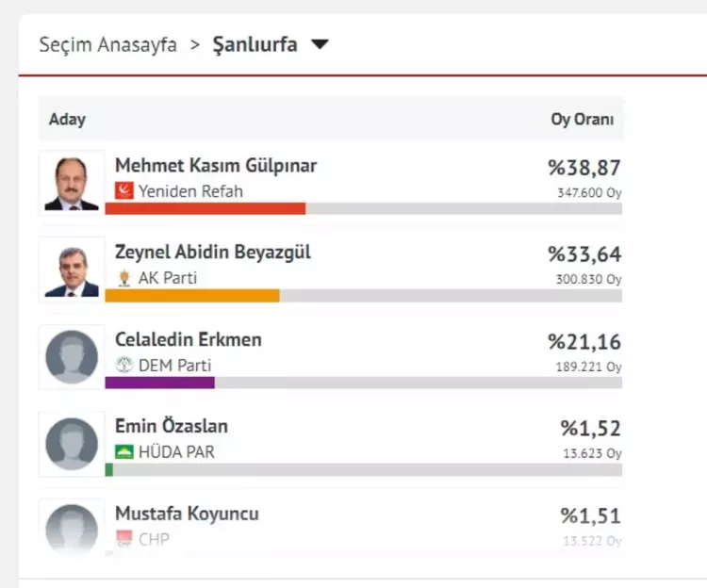Open Mehmet Kasım Gülpınar's photo
The width and height of the screenshot is (707, 588).
point(72,183)
